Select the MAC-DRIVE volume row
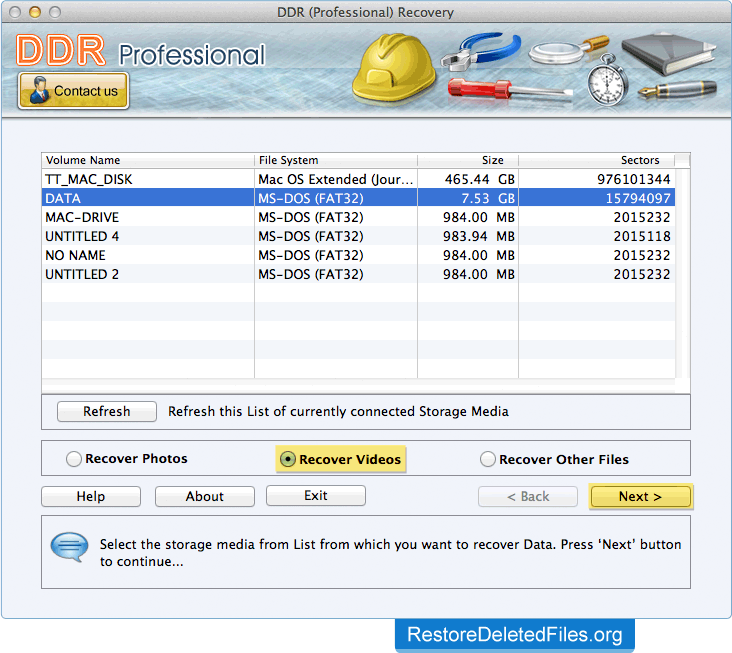 [358, 217]
